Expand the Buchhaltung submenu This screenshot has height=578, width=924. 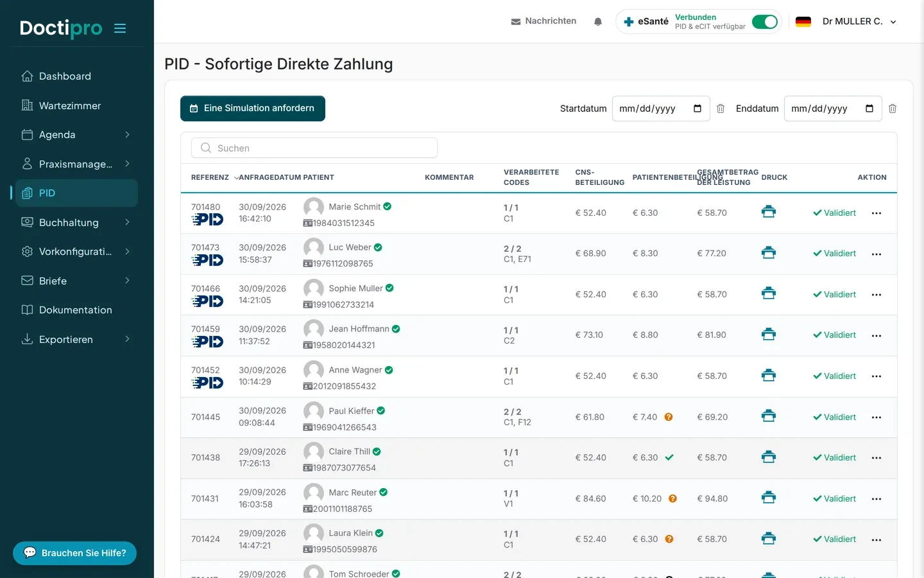(x=127, y=222)
